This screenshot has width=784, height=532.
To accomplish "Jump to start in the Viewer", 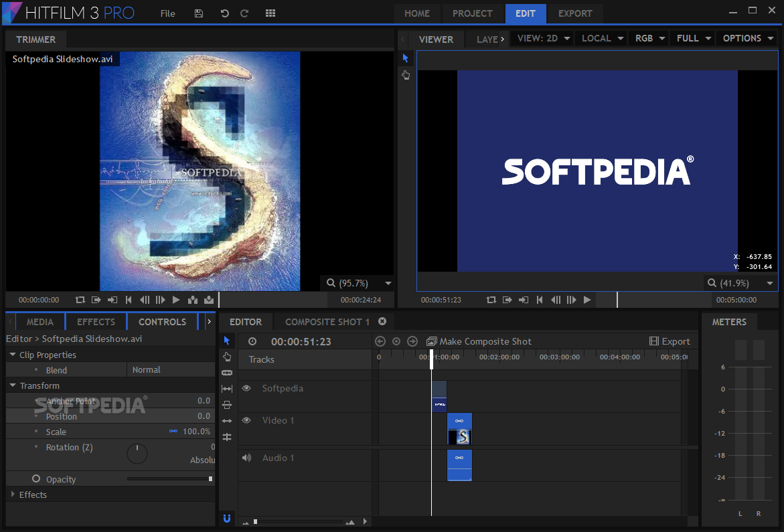I will point(540,300).
